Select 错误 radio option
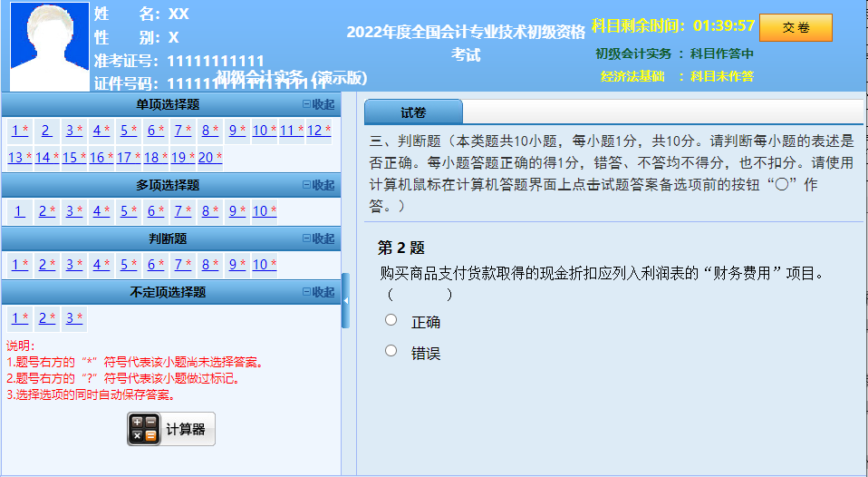 tap(391, 350)
